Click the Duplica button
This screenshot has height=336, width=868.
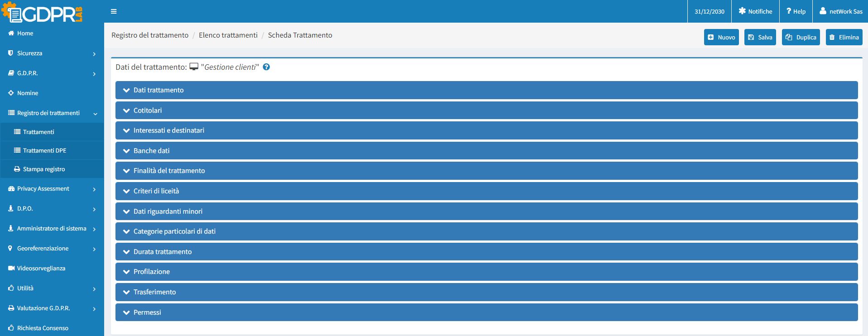tap(801, 38)
